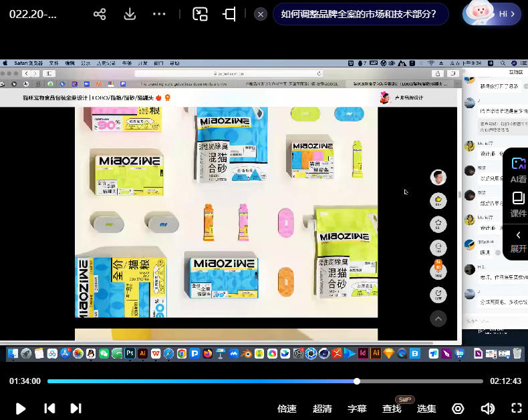Click the crop/screenshot frame icon
Image resolution: width=528 pixels, height=420 pixels.
pyautogui.click(x=229, y=14)
